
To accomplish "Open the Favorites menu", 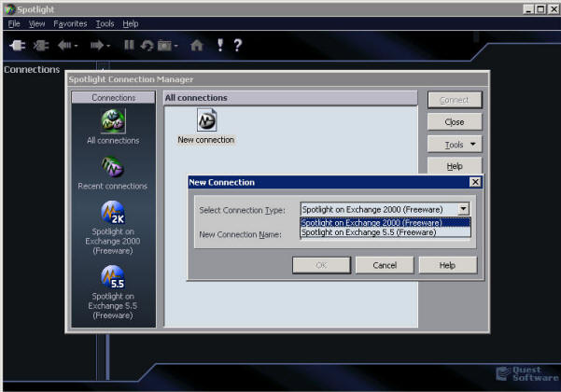I will tap(70, 24).
